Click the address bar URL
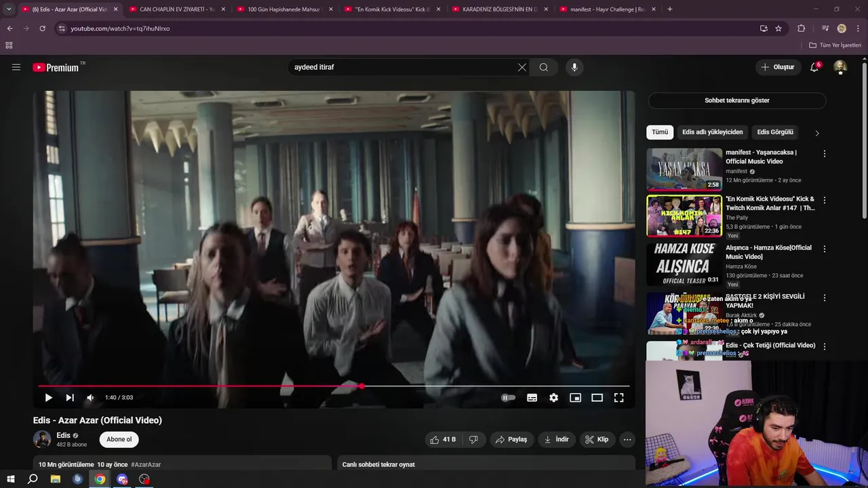Screen dimensions: 868x488 (120, 28)
